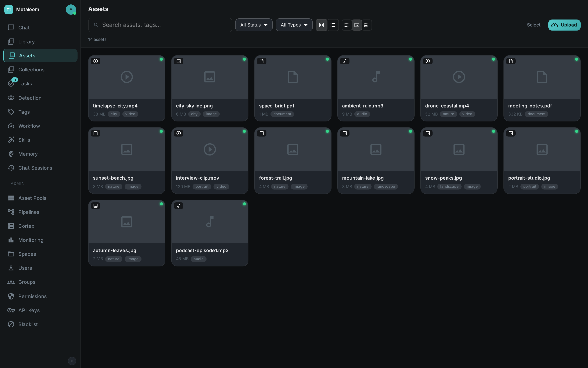Screen dimensions: 588x368
Task: Select the Assets sidebar item
Action: pos(40,56)
